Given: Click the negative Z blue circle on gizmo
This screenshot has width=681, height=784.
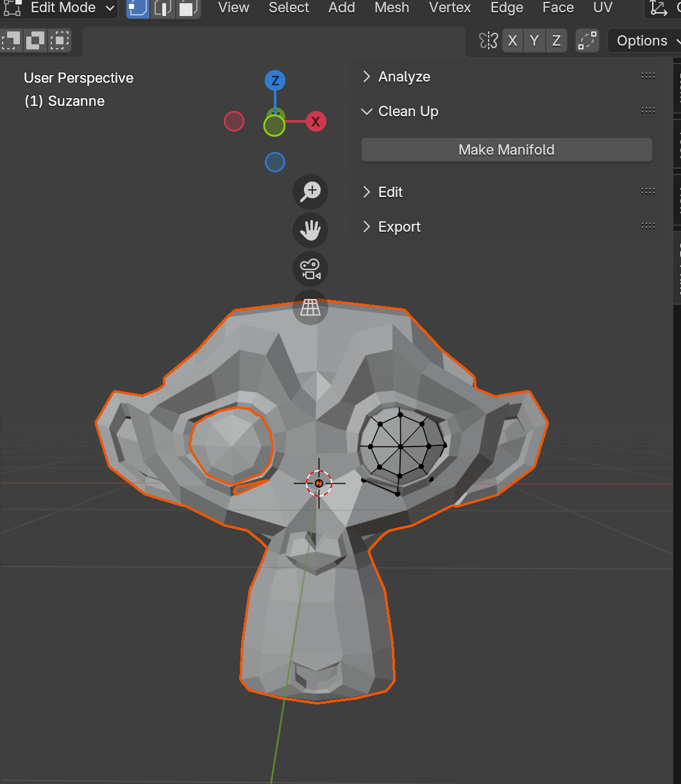Looking at the screenshot, I should click(275, 162).
